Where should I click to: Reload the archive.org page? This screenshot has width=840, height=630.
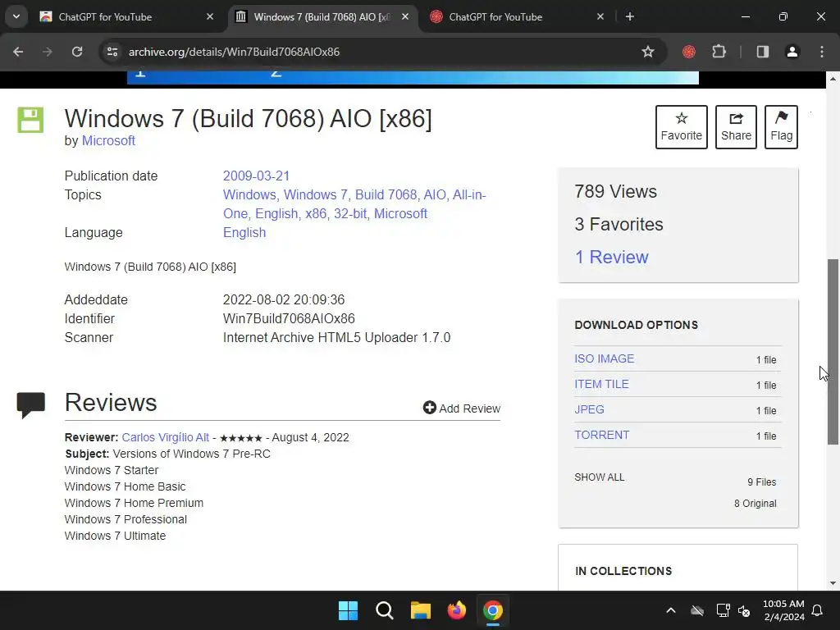[x=77, y=52]
